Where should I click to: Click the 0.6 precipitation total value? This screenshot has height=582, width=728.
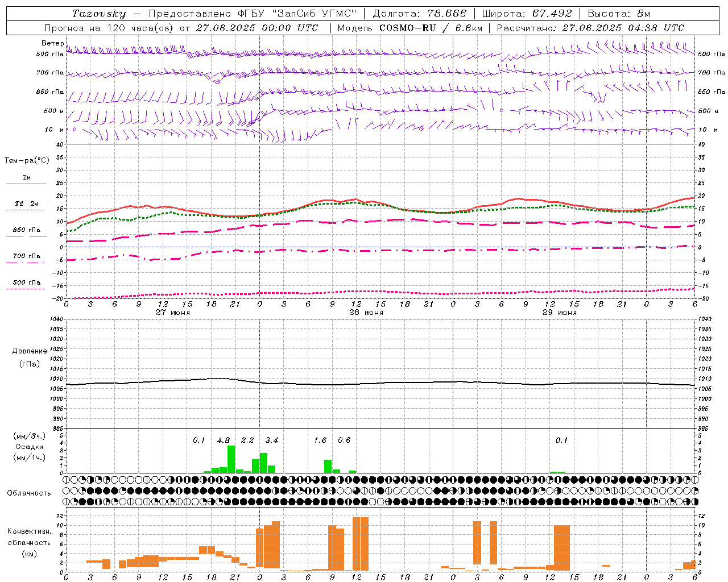[x=344, y=440]
